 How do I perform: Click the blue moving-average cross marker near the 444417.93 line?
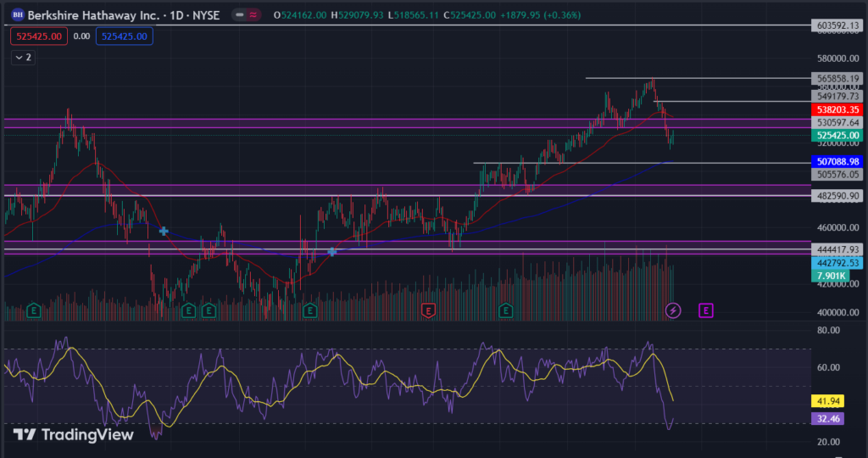tap(332, 252)
